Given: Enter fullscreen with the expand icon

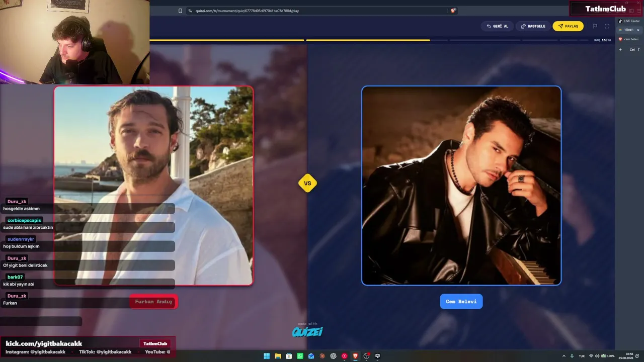Looking at the screenshot, I should pos(607,26).
